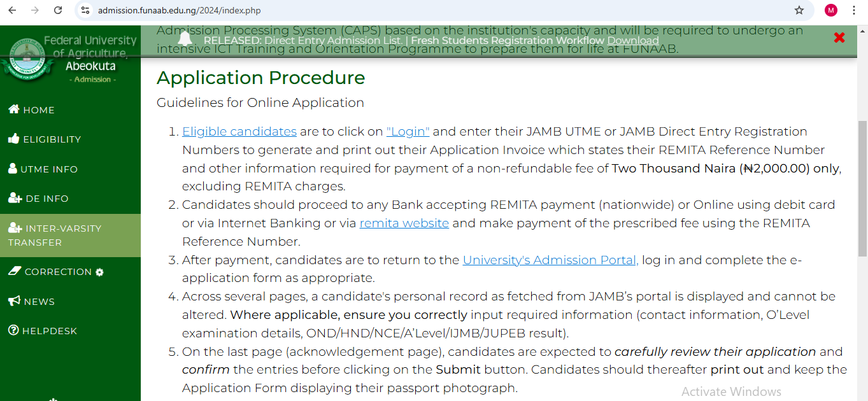868x401 pixels.
Task: Open the remita website link
Action: (x=404, y=223)
